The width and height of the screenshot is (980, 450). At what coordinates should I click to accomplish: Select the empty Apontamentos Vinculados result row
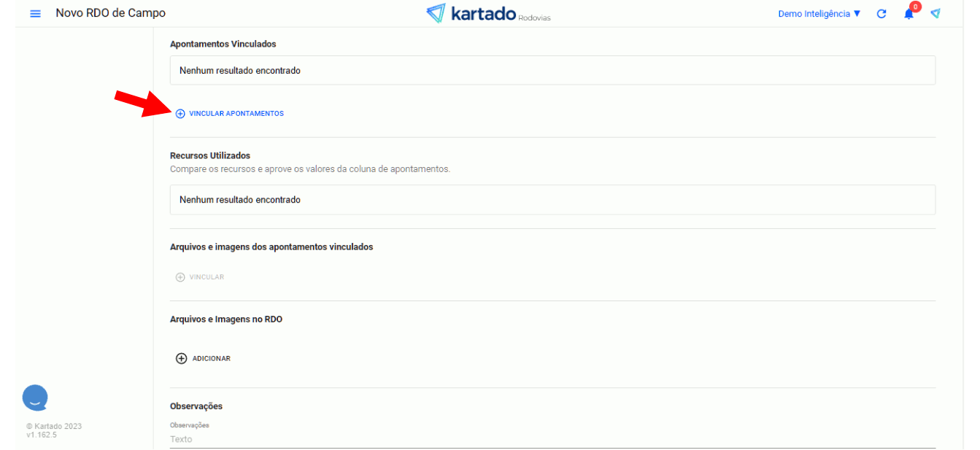coord(552,71)
